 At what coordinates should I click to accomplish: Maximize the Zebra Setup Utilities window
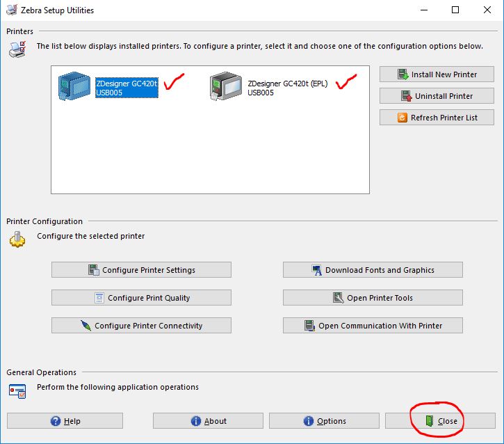click(455, 10)
